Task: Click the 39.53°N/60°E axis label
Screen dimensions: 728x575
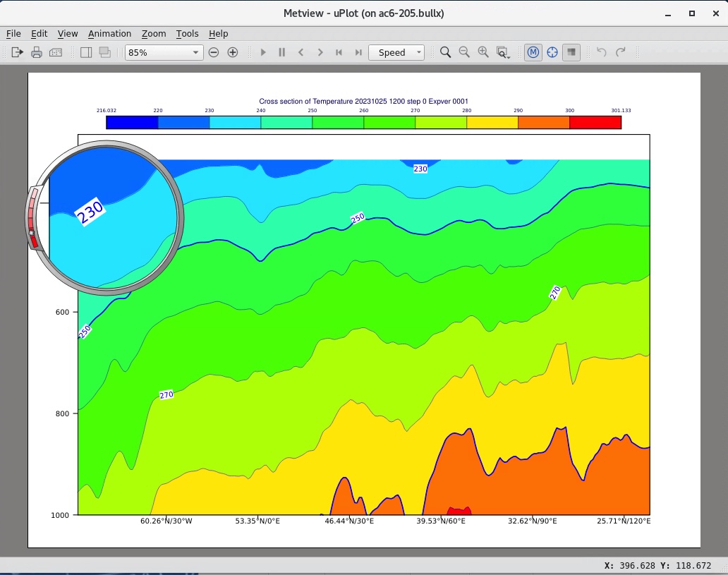Action: click(x=441, y=521)
